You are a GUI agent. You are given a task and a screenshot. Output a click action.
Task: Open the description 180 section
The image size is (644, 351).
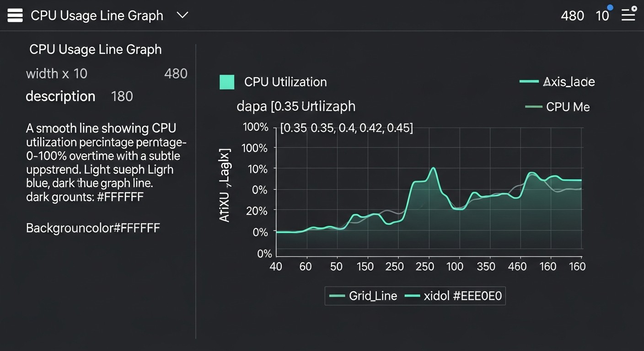pyautogui.click(x=60, y=96)
